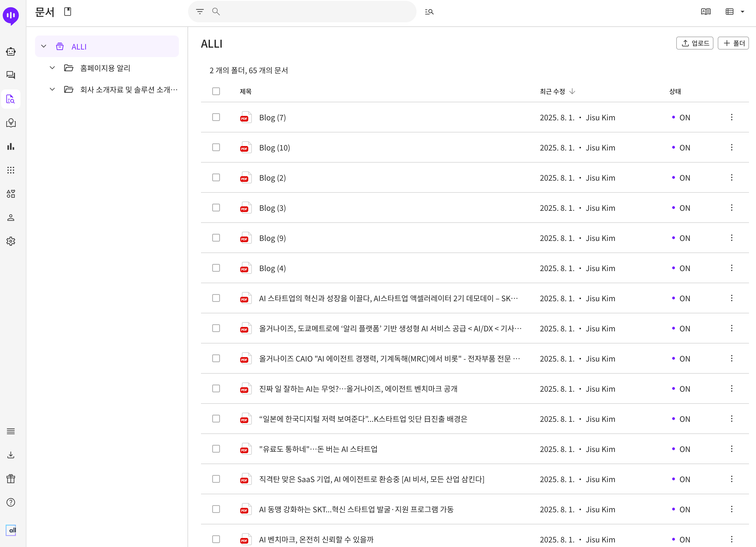
Task: Sort by the 제목 column header
Action: [245, 91]
